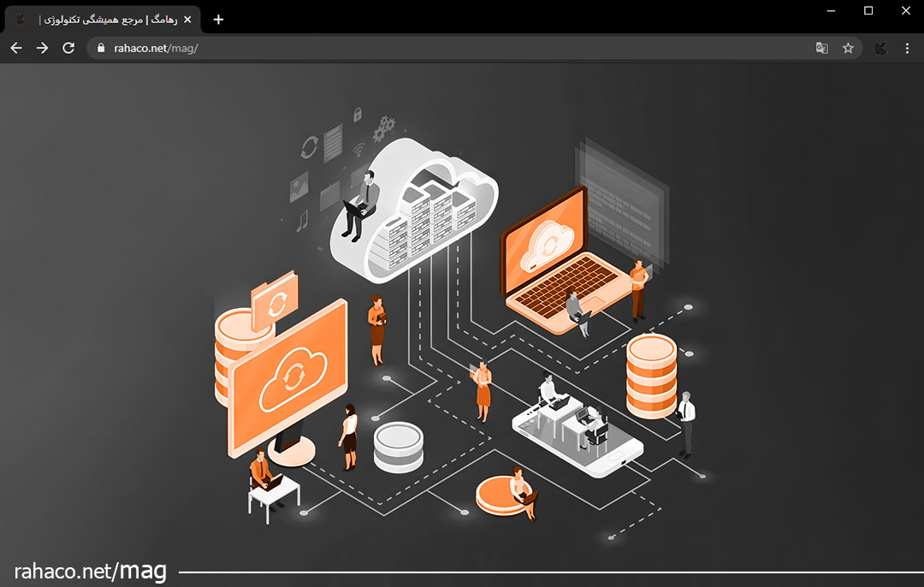Click the rahaco.net/mag/ address bar
924x587 pixels.
pos(428,48)
